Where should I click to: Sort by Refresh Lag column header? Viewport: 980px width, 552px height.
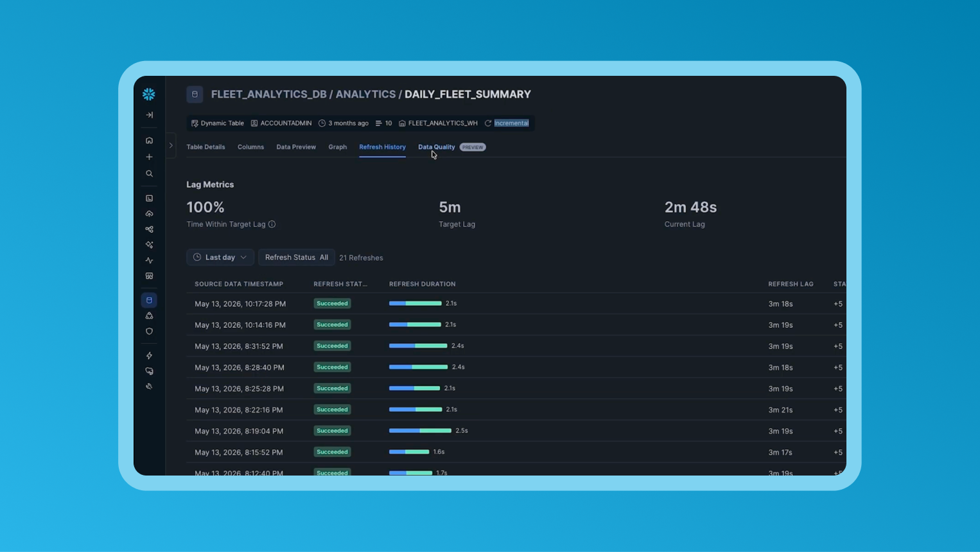point(791,284)
